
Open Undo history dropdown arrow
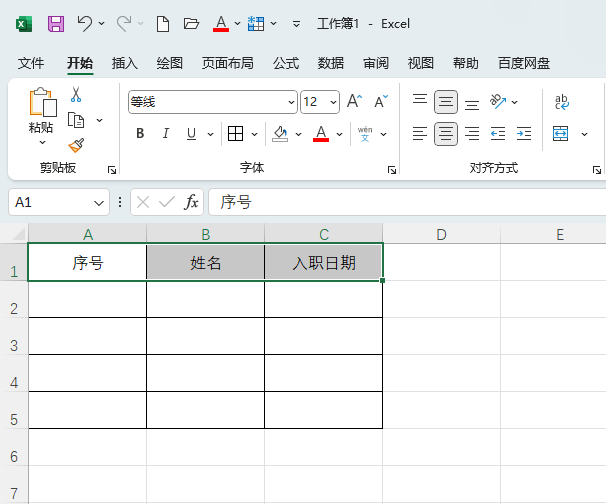pyautogui.click(x=101, y=24)
